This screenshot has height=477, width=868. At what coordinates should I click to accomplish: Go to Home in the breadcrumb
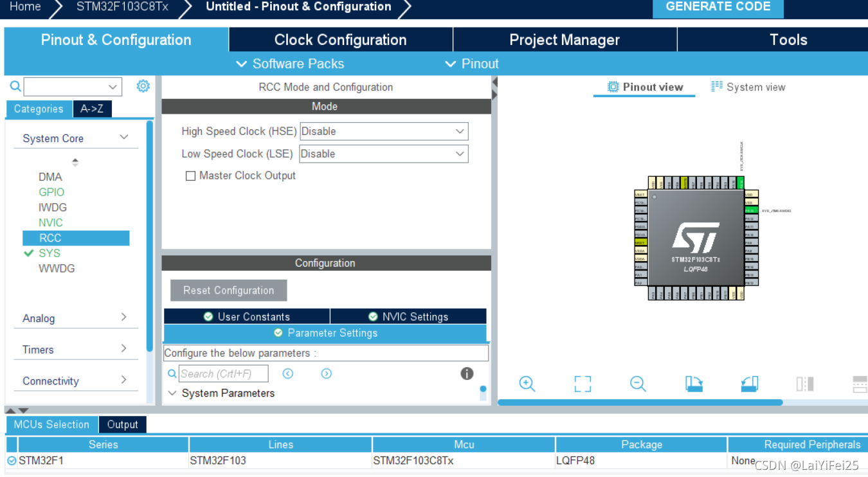[x=26, y=6]
